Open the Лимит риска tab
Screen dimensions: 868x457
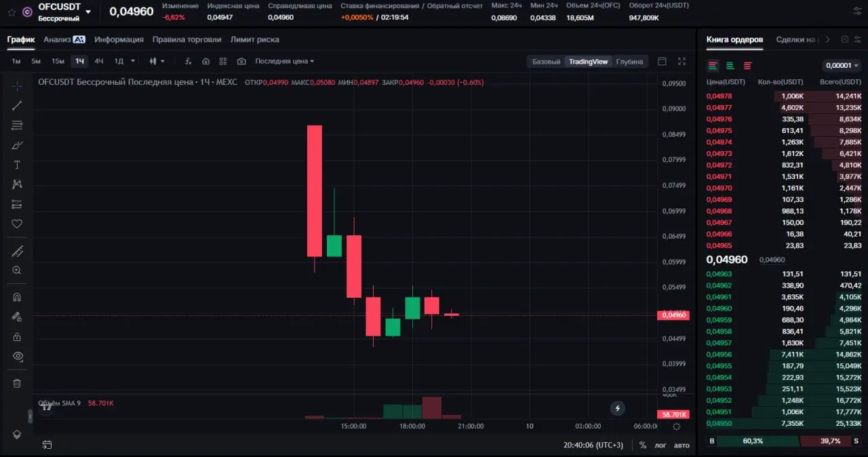pos(254,39)
